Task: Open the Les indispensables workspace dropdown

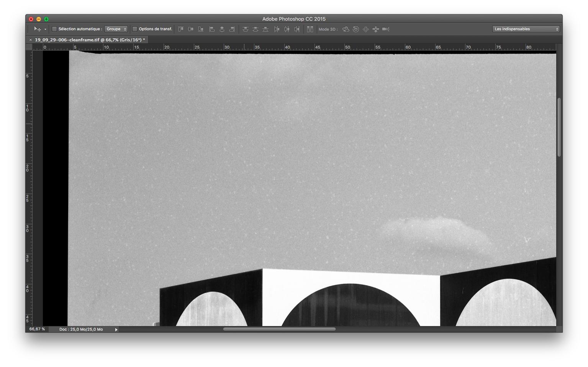Action: tap(526, 29)
